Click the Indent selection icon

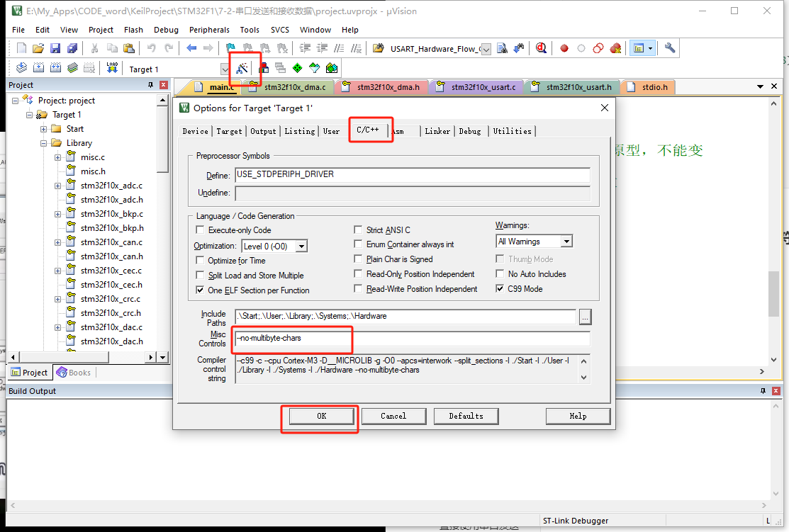[305, 48]
